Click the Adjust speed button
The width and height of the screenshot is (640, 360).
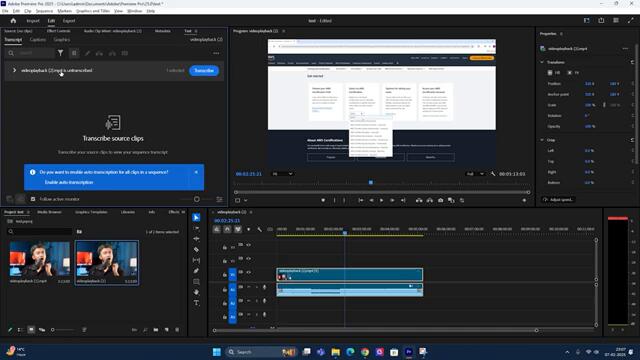click(x=558, y=200)
